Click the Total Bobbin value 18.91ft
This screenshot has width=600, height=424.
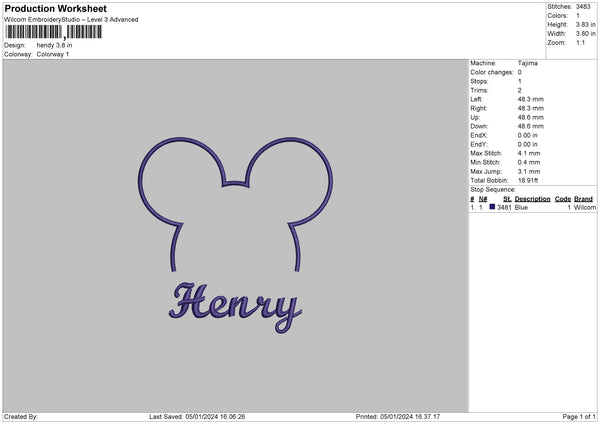pyautogui.click(x=532, y=180)
